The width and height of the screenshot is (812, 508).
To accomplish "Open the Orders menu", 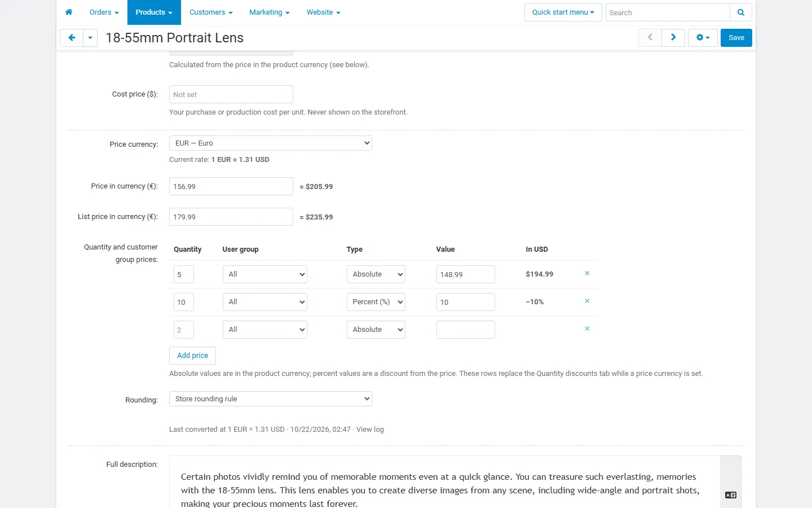I will coord(104,12).
